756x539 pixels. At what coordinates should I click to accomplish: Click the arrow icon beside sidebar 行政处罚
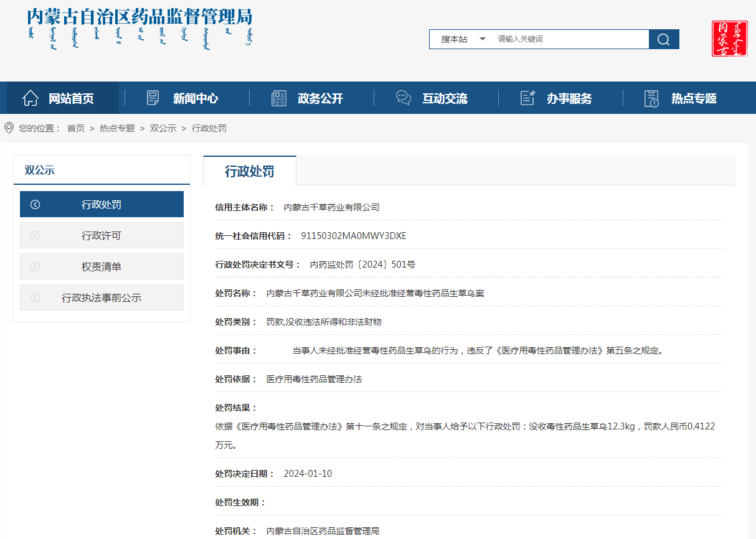point(35,204)
